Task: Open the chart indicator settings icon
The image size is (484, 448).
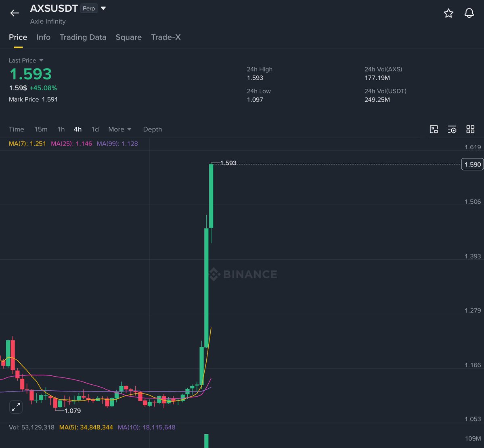Action: tap(452, 129)
